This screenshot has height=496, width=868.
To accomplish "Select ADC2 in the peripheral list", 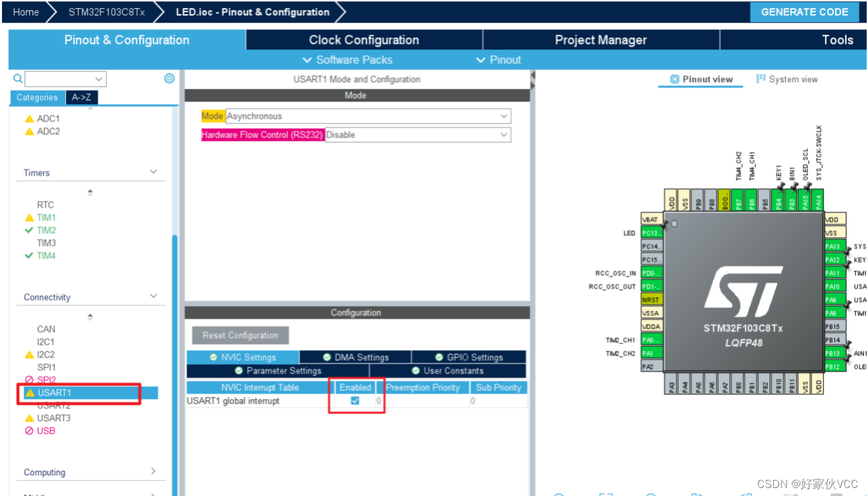I will tap(48, 132).
